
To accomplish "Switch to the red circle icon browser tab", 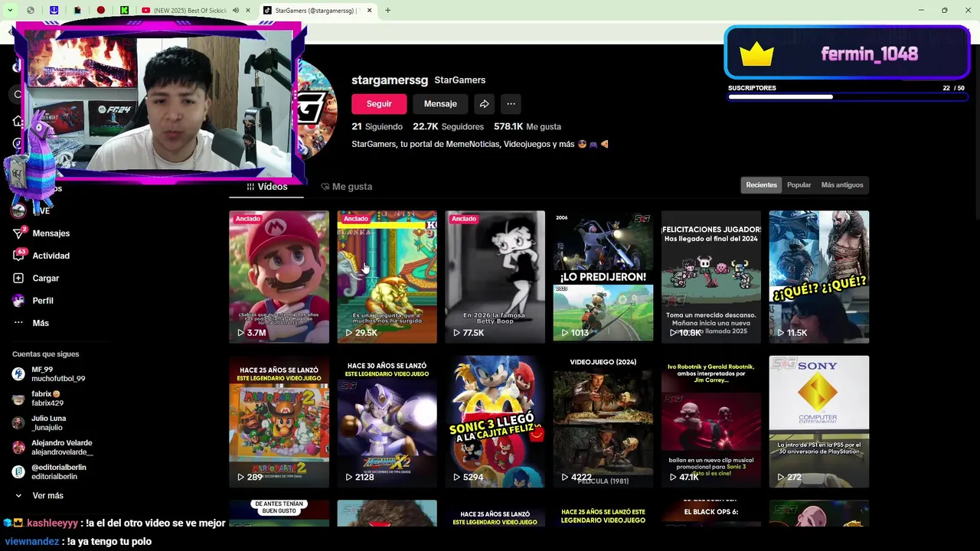I will (101, 10).
